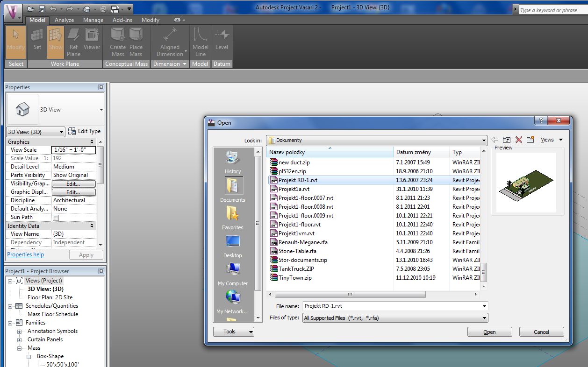Screen dimensions: 588x367
Task: Switch to the Analyze ribbon tab
Action: pos(64,20)
